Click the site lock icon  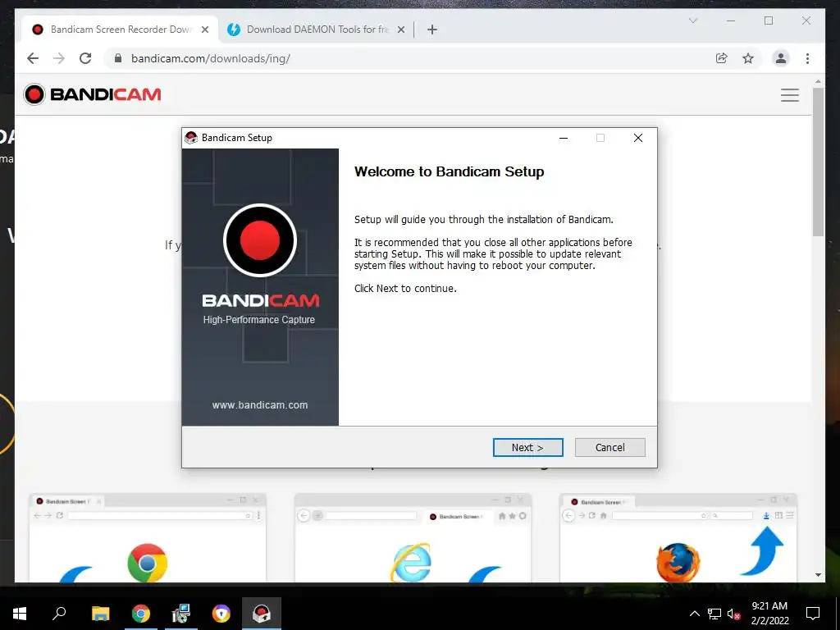pyautogui.click(x=118, y=58)
